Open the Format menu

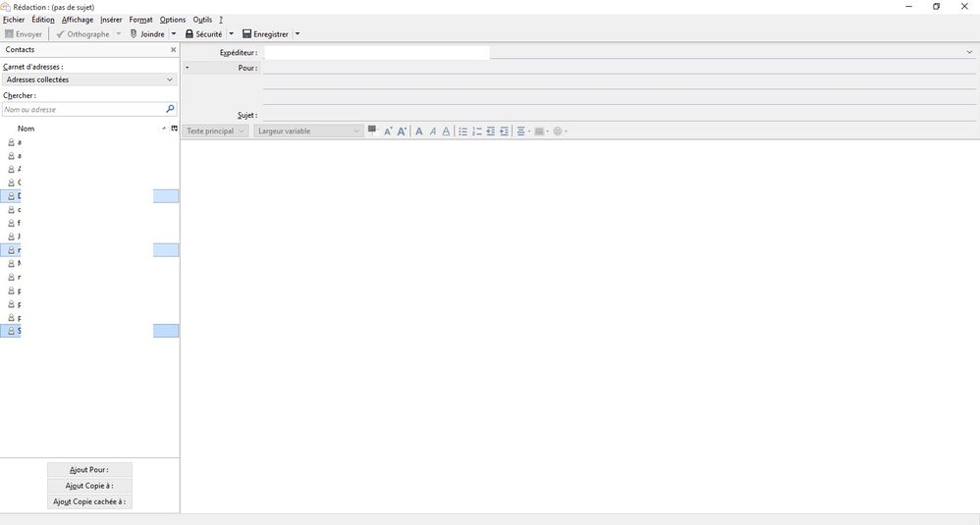[140, 20]
